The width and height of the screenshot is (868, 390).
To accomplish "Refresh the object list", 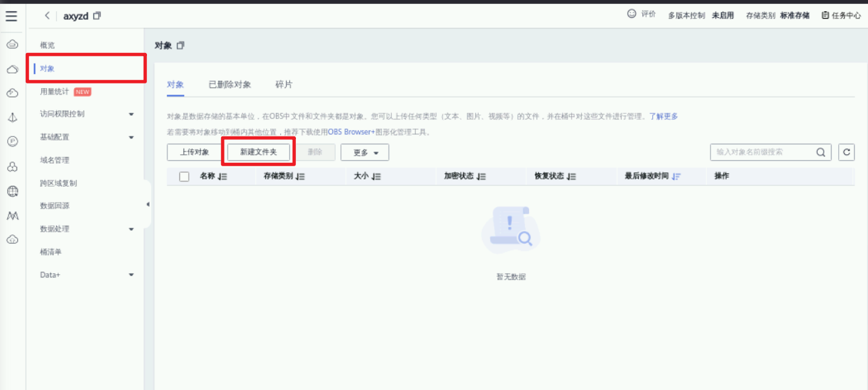I will [x=846, y=152].
